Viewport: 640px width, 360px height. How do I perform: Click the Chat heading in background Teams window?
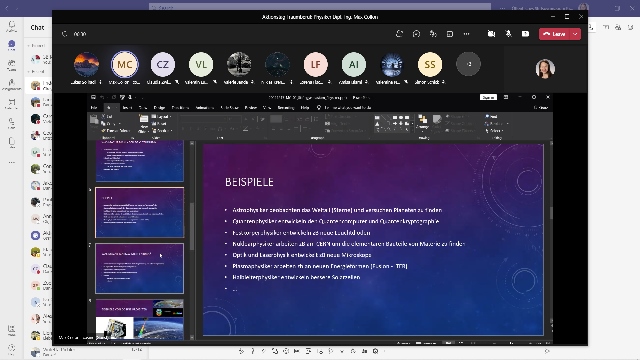pyautogui.click(x=37, y=27)
